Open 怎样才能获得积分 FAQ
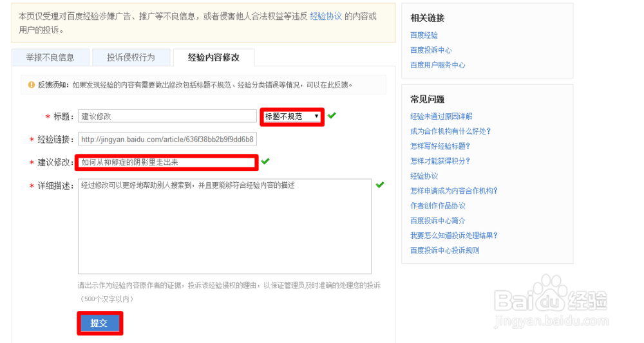The width and height of the screenshot is (644, 343). tap(440, 161)
